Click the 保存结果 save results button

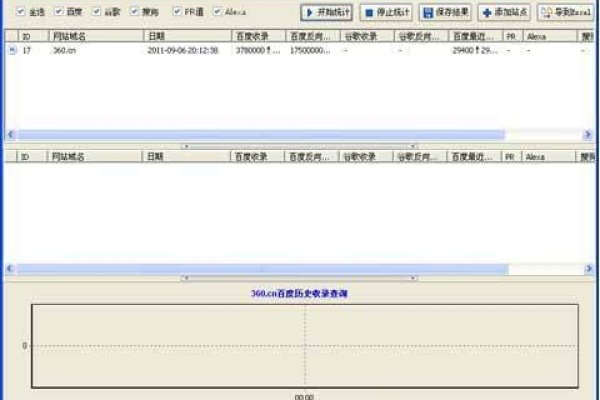pyautogui.click(x=445, y=12)
